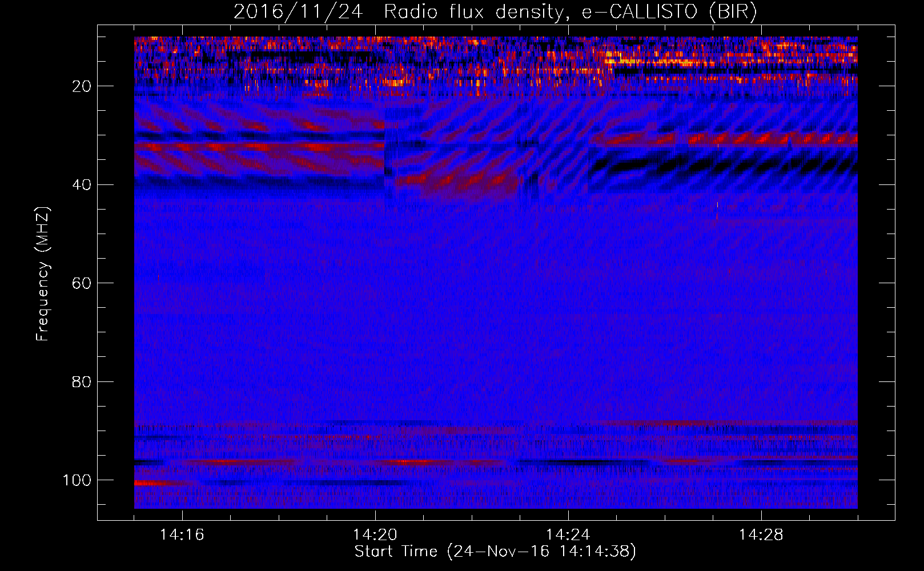The width and height of the screenshot is (924, 571).
Task: Click the 20 frequency tick label
Action: coord(82,86)
